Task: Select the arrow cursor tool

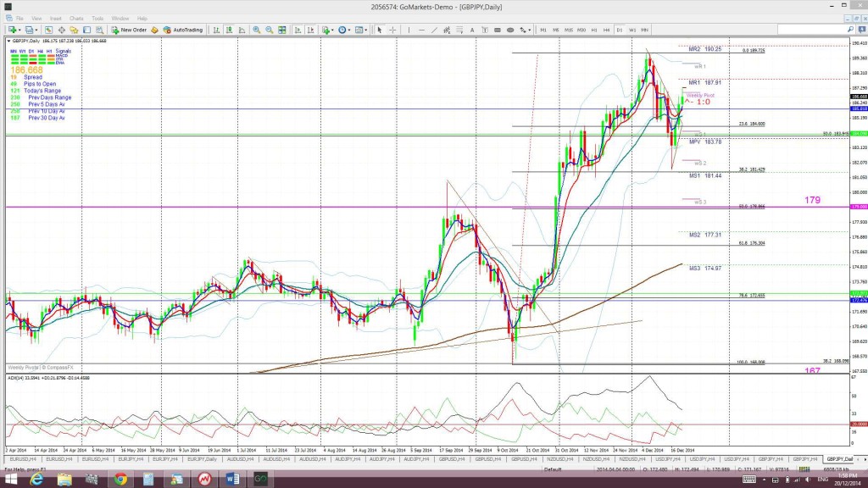Action: pyautogui.click(x=380, y=30)
